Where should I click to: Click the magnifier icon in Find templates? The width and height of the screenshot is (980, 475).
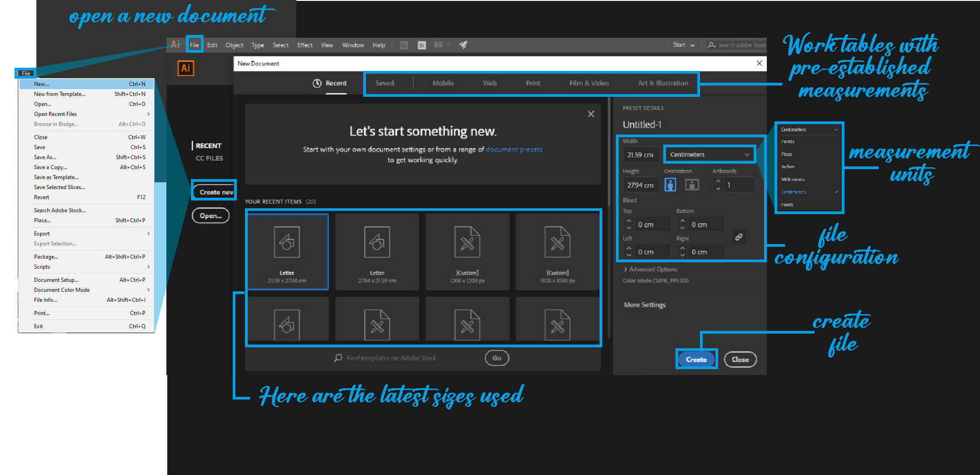point(338,358)
